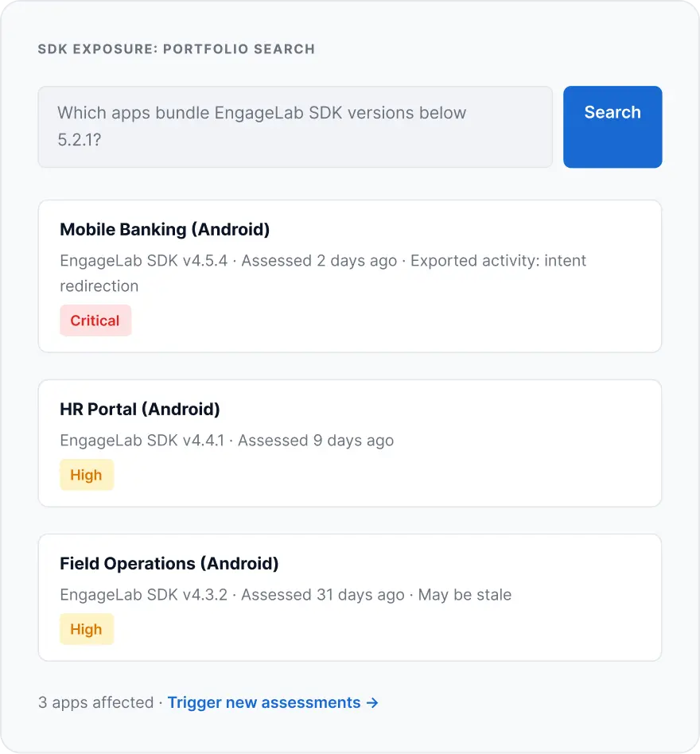The image size is (700, 754).
Task: Click the Assessed 31 days ago text
Action: coord(323,595)
